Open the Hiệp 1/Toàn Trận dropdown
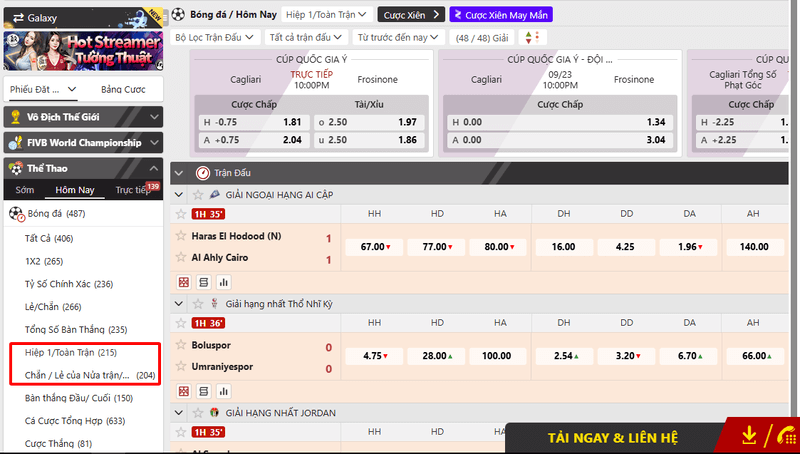 (x=325, y=15)
